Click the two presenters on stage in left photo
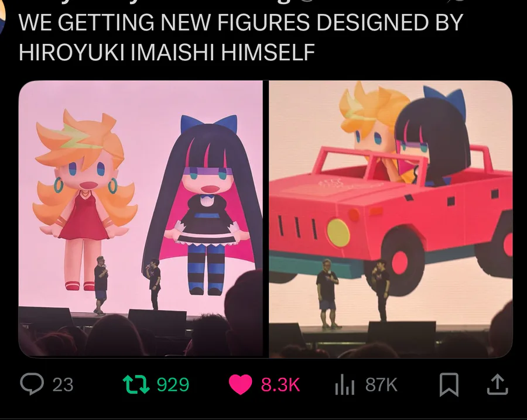The width and height of the screenshot is (527, 420). pyautogui.click(x=127, y=284)
